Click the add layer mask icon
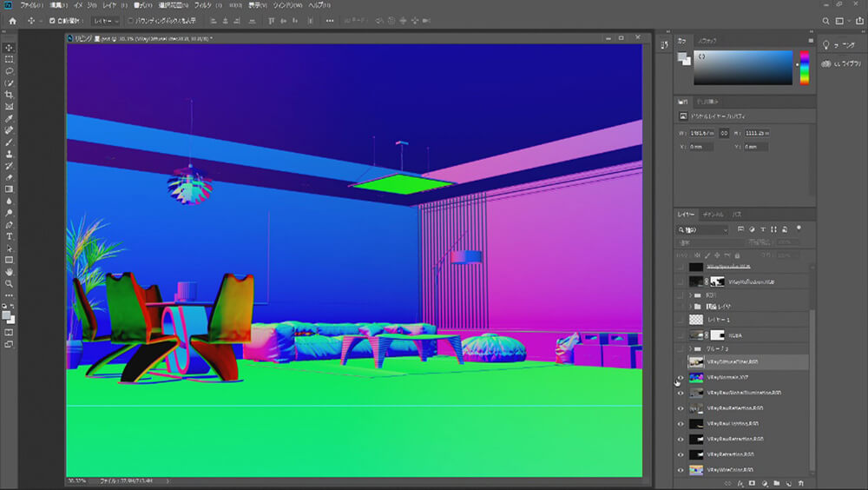 click(x=752, y=483)
